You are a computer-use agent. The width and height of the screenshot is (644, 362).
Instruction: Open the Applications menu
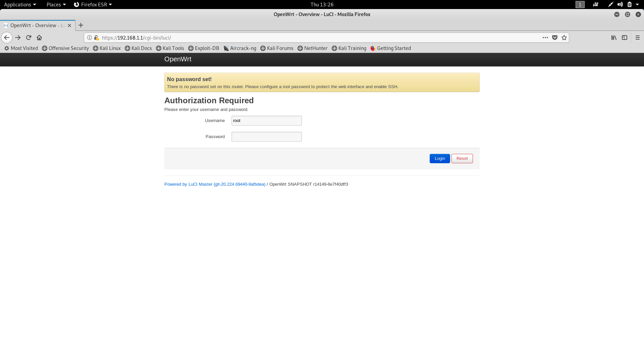point(20,4)
